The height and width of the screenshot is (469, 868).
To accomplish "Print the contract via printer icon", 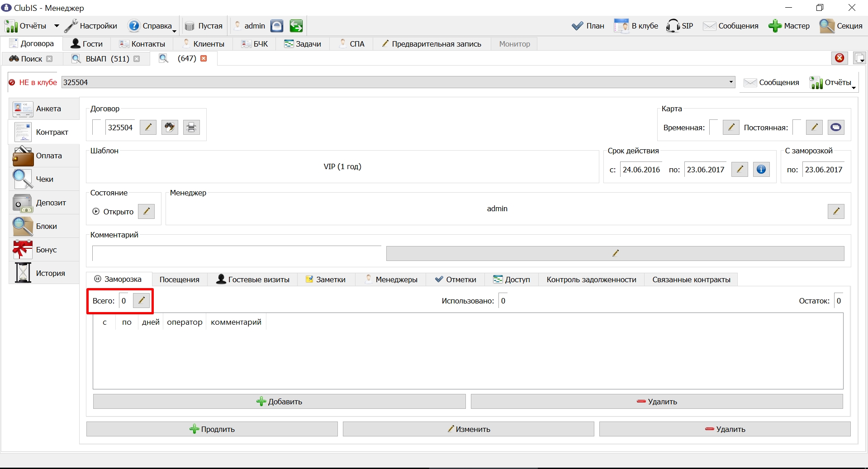I will click(191, 128).
